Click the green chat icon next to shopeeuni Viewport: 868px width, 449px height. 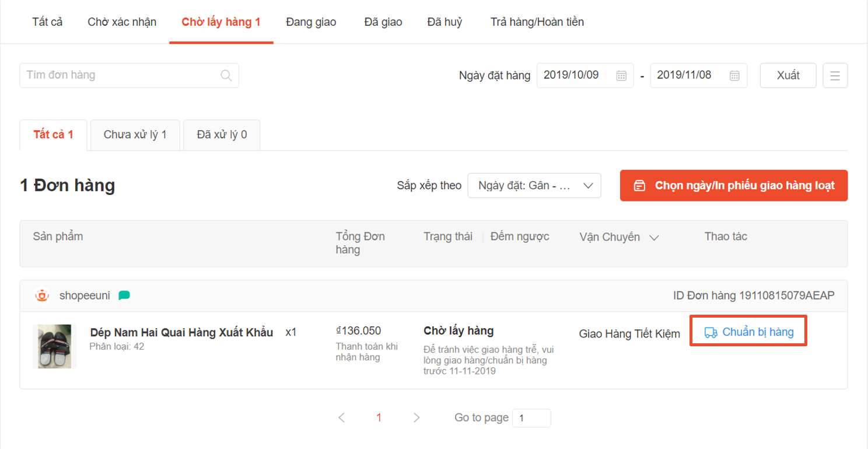(x=124, y=295)
